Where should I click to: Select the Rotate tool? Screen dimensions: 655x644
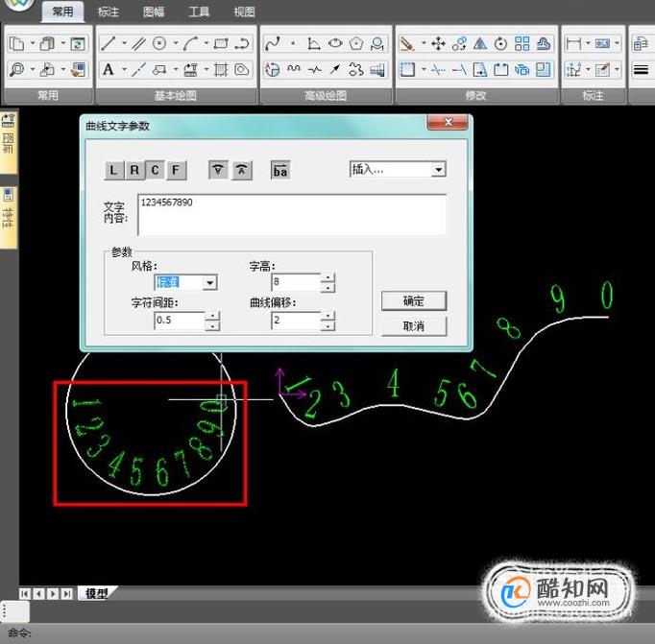coord(501,43)
